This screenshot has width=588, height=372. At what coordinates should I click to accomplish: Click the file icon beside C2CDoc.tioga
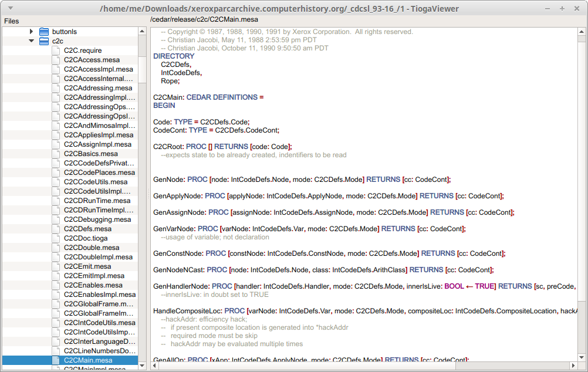(x=56, y=238)
